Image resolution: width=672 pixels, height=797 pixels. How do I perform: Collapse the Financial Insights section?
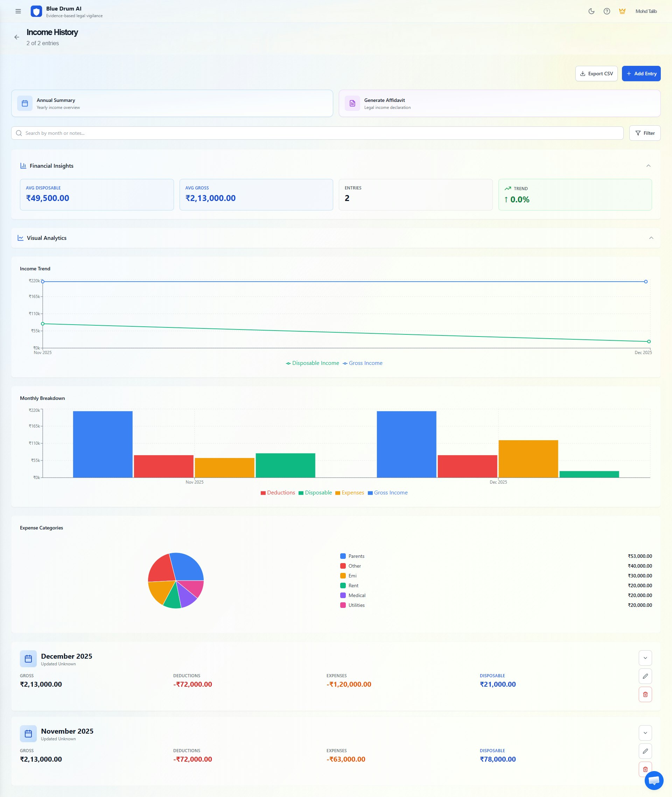point(649,166)
